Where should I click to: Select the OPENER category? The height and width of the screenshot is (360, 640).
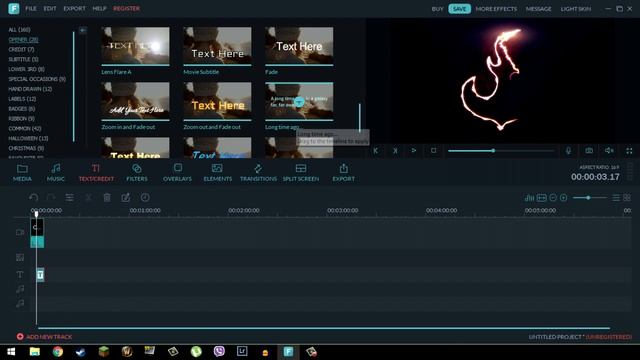(23, 40)
